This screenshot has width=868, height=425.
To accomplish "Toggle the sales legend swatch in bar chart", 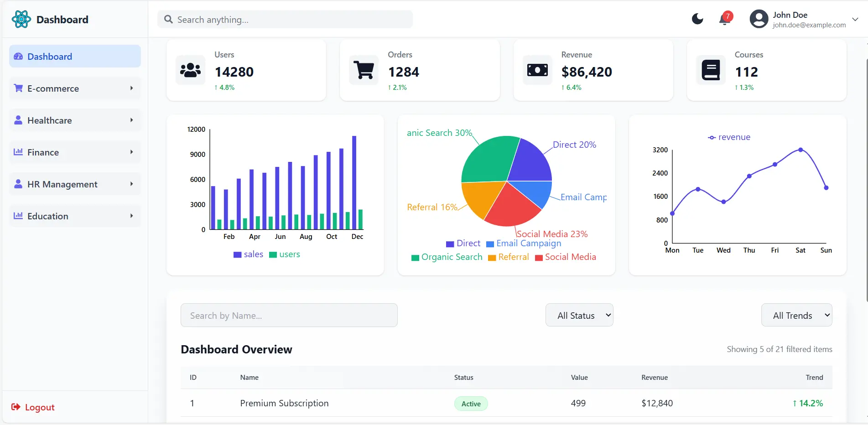I will (237, 254).
